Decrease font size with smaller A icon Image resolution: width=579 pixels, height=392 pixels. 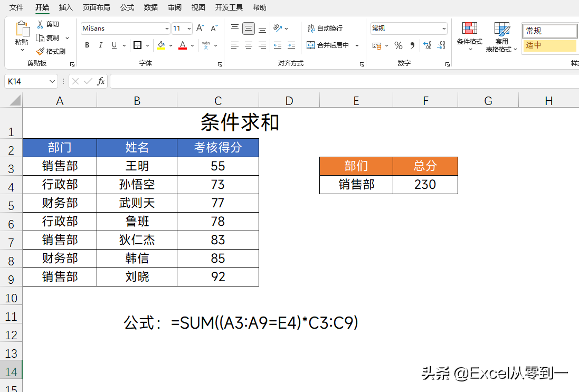(214, 28)
